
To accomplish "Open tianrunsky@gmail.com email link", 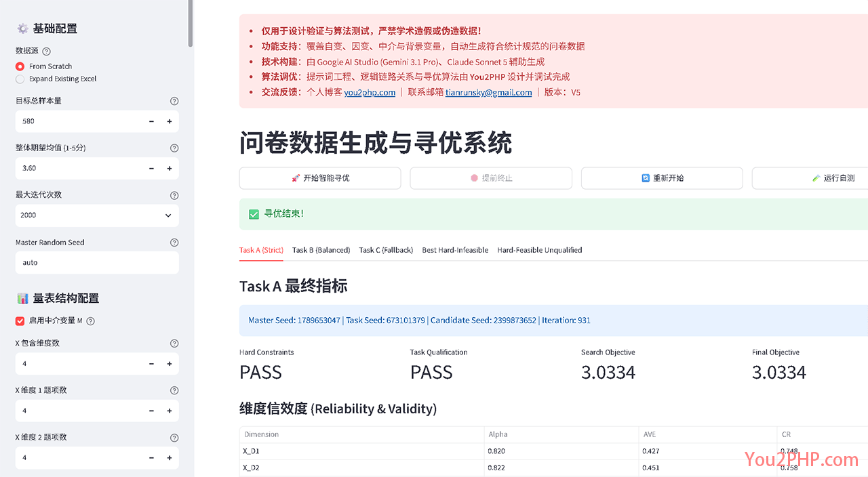I will (488, 93).
